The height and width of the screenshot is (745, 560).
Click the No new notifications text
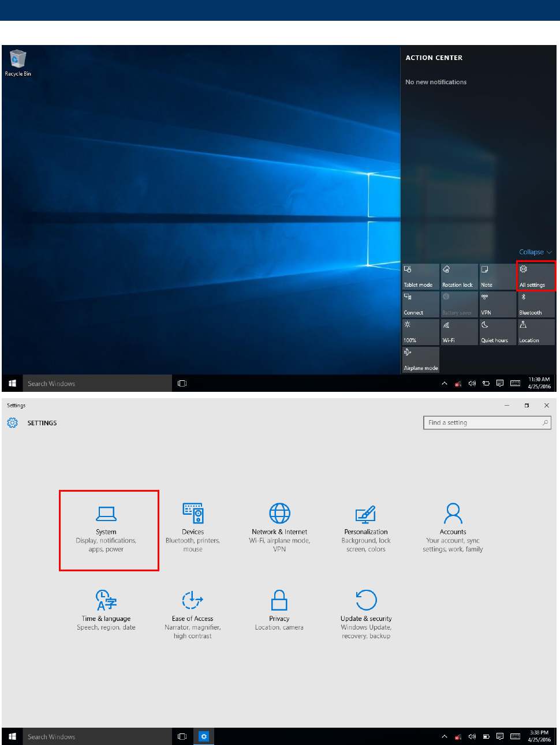pos(436,82)
